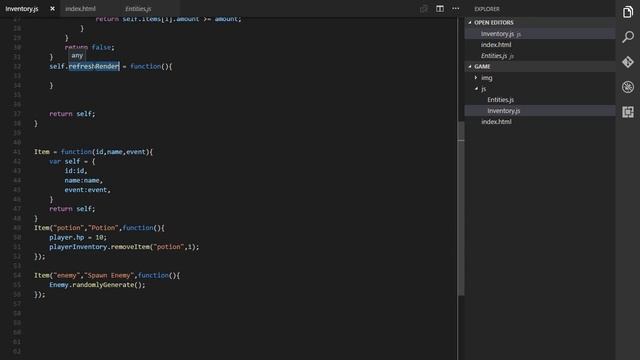
Task: Open the Git source control view
Action: [x=627, y=62]
